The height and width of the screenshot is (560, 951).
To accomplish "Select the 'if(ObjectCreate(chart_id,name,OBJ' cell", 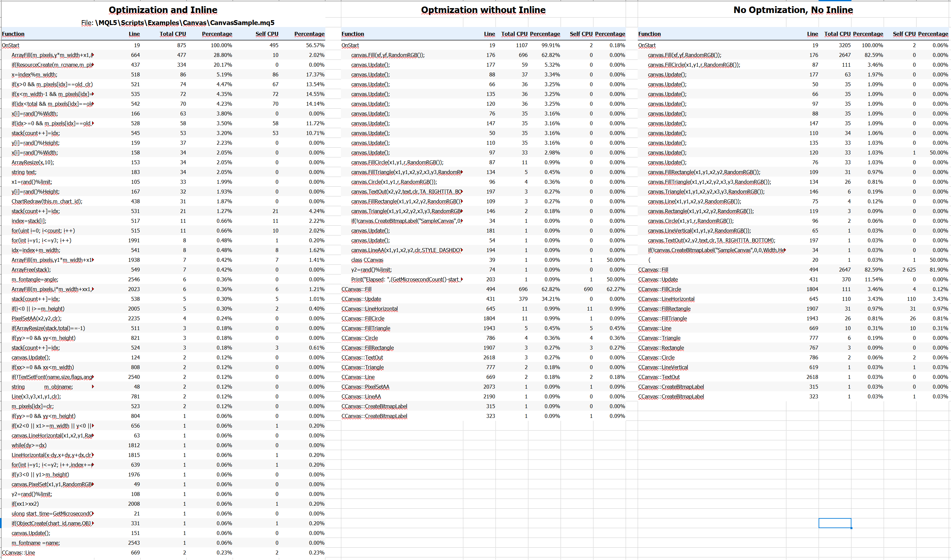I will (x=52, y=523).
